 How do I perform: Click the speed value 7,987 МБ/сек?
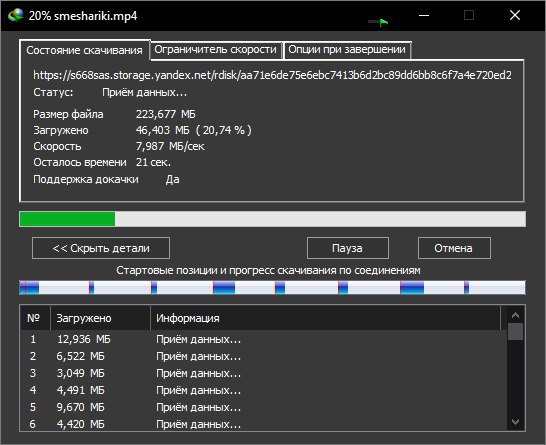pyautogui.click(x=170, y=146)
